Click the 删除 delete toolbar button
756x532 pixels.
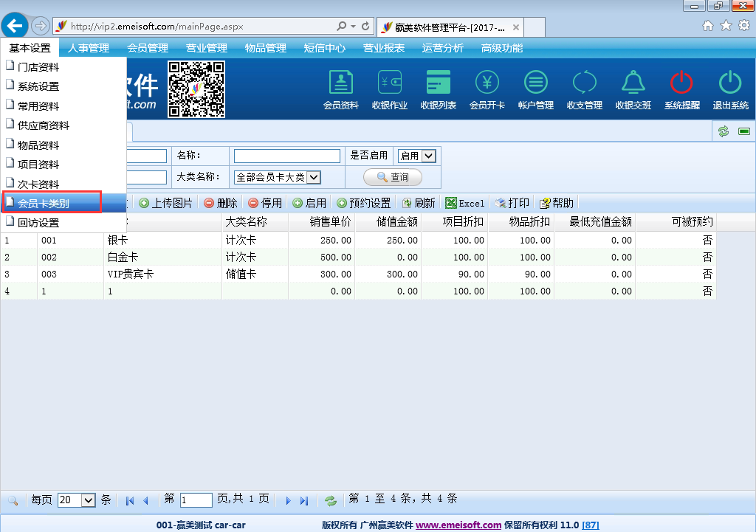point(221,203)
